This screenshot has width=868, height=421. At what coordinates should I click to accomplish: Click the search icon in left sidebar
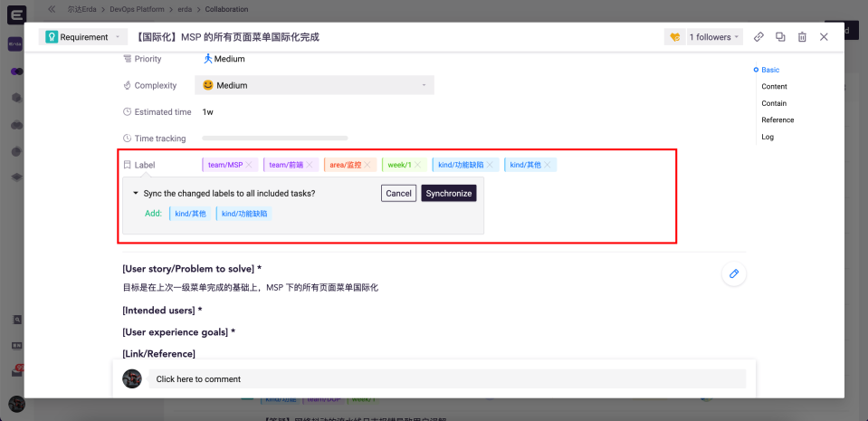pos(16,320)
